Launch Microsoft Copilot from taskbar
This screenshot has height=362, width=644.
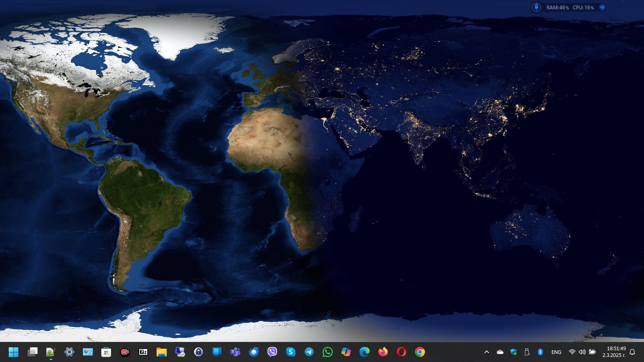pos(346,352)
